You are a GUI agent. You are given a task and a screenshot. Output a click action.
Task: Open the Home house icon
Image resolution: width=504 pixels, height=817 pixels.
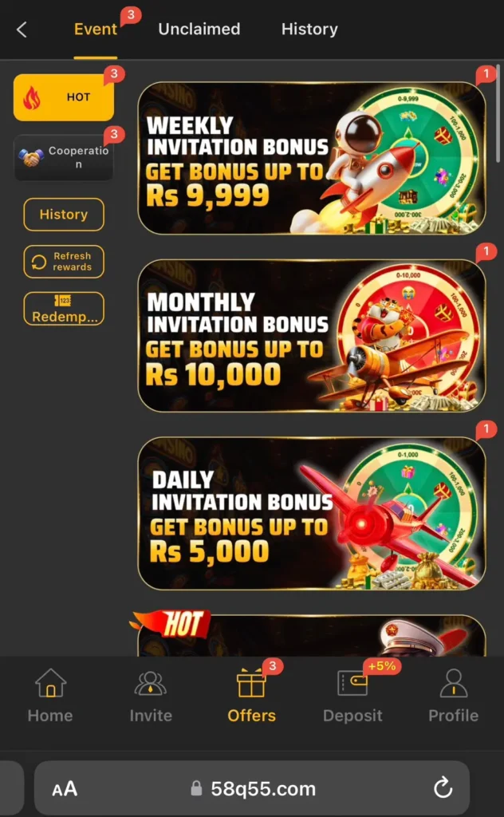pos(50,683)
